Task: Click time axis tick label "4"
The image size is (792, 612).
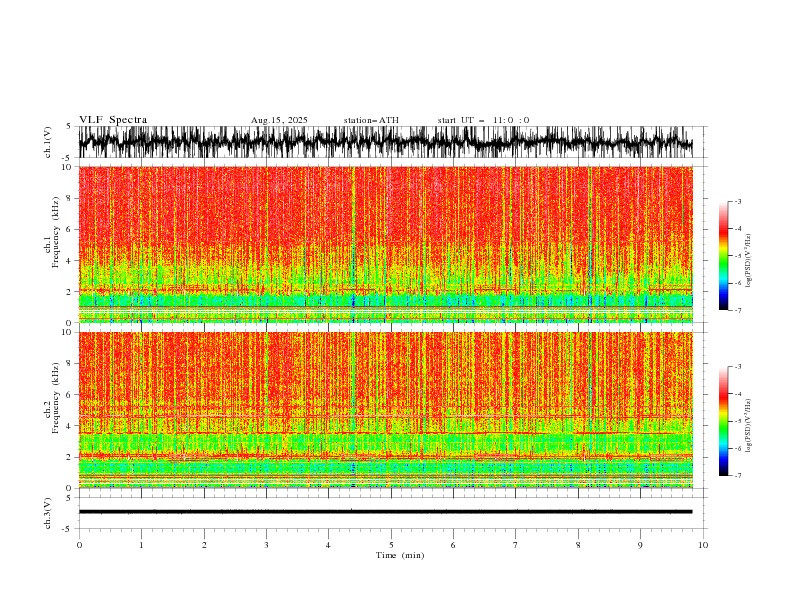Action: click(x=328, y=545)
